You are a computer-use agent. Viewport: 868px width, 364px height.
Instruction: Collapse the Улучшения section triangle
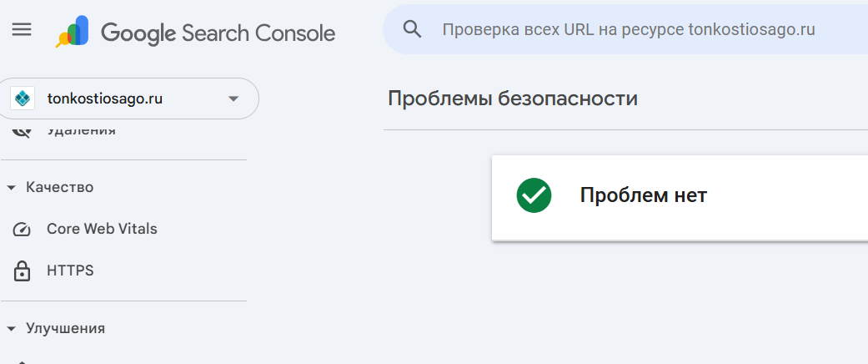11,329
